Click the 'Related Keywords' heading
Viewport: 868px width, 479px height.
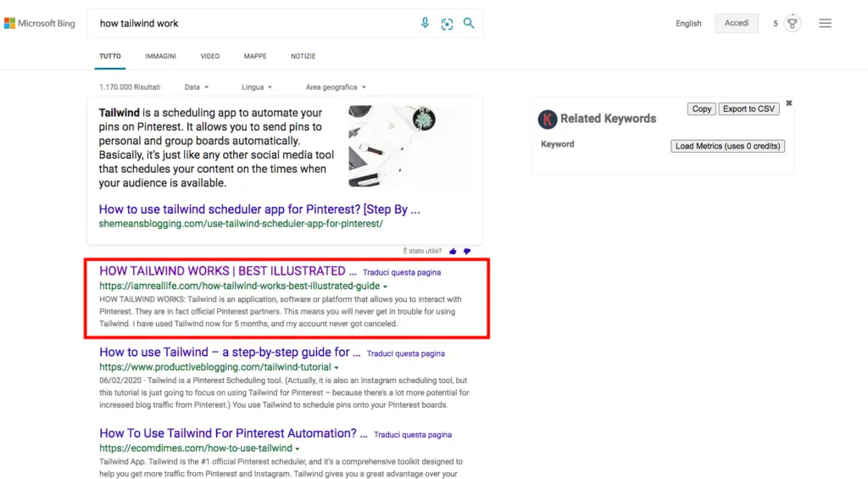(x=608, y=119)
